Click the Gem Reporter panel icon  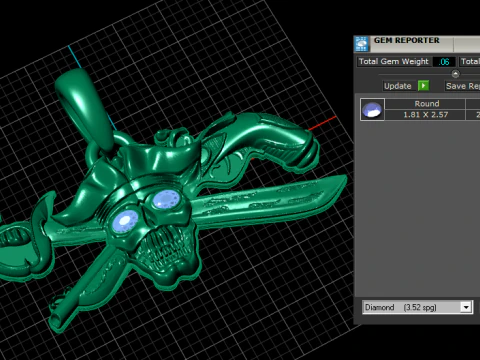point(361,44)
